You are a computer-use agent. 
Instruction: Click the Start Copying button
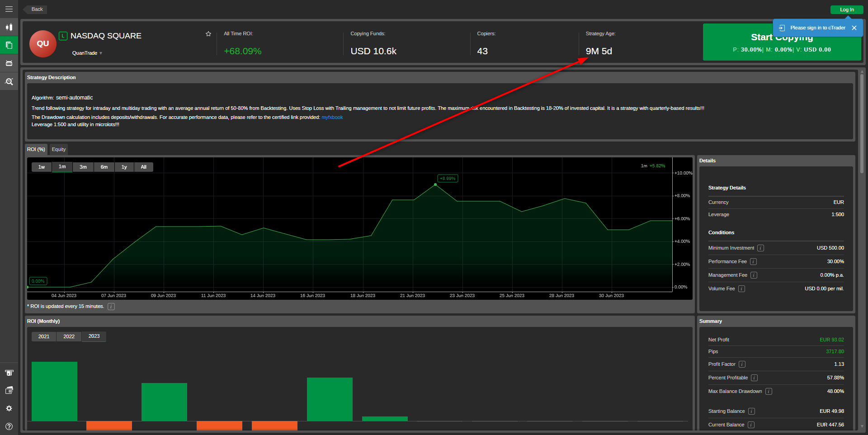click(x=782, y=42)
